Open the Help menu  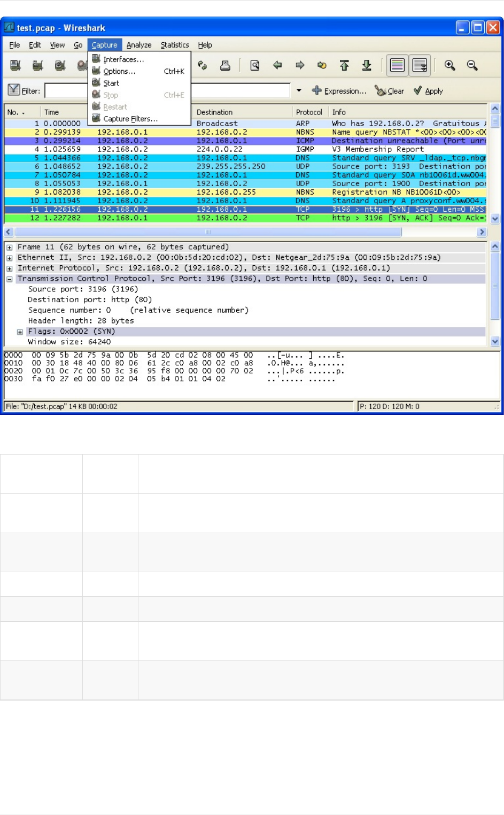tap(205, 45)
